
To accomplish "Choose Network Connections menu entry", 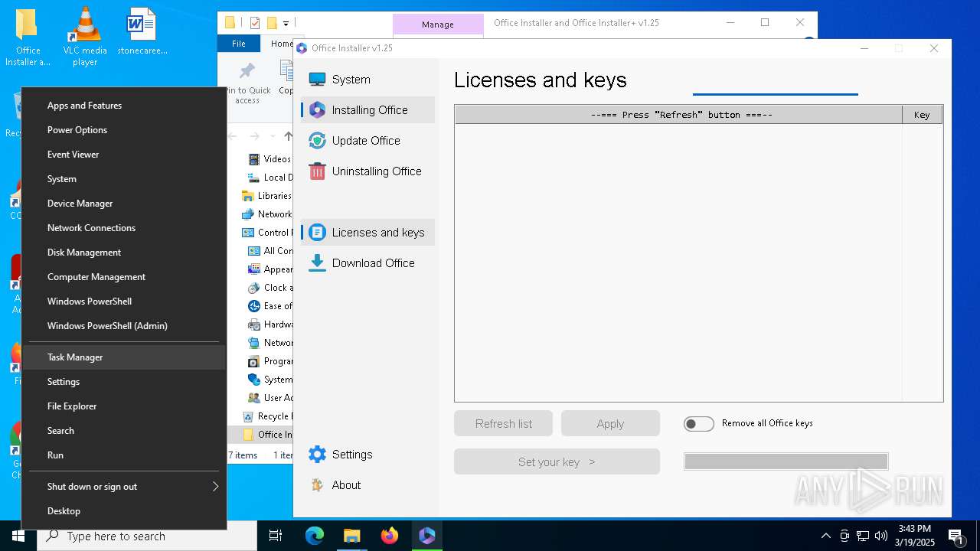I will click(124, 228).
